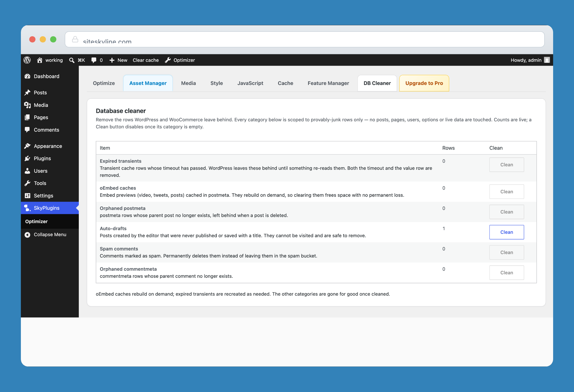This screenshot has width=574, height=392.
Task: Click the WordPress logo icon
Action: (27, 60)
